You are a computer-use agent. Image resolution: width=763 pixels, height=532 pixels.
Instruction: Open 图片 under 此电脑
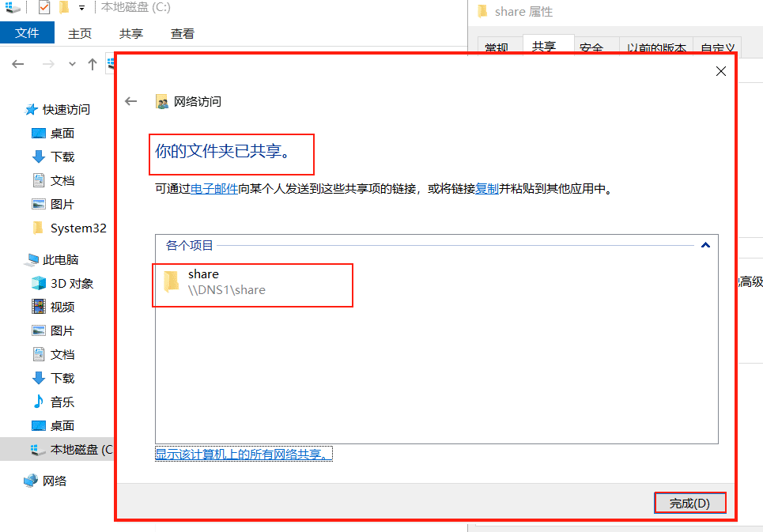62,331
